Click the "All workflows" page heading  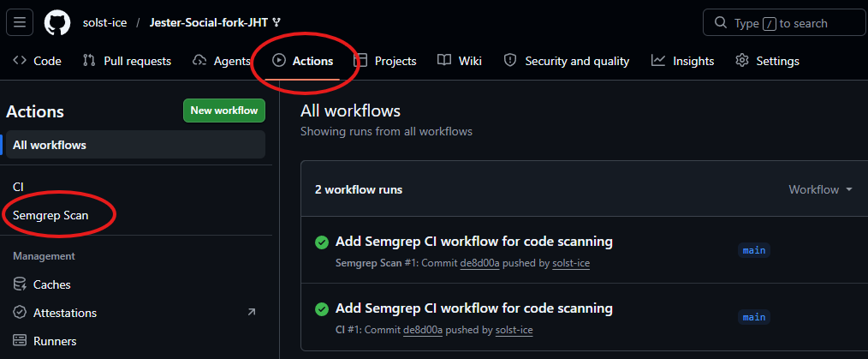[x=350, y=111]
